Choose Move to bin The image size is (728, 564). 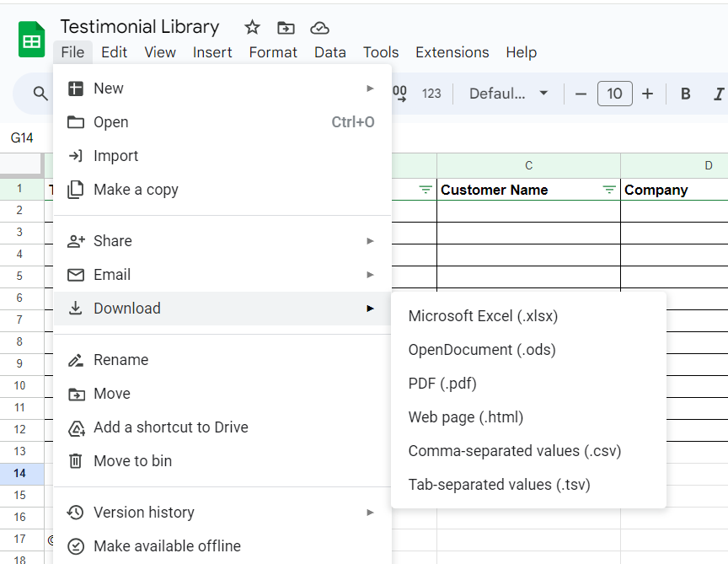[x=222, y=461]
